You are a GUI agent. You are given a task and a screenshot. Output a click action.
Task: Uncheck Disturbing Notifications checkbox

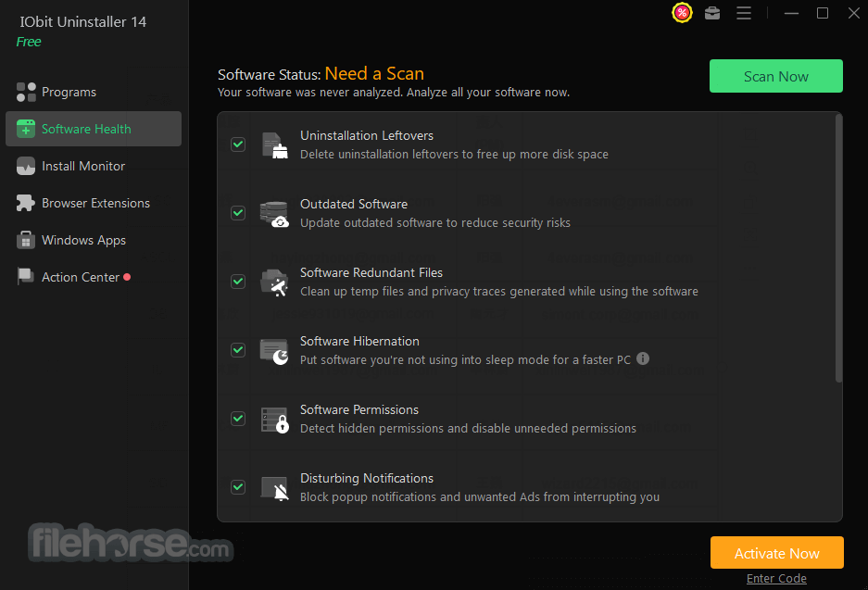(x=238, y=487)
